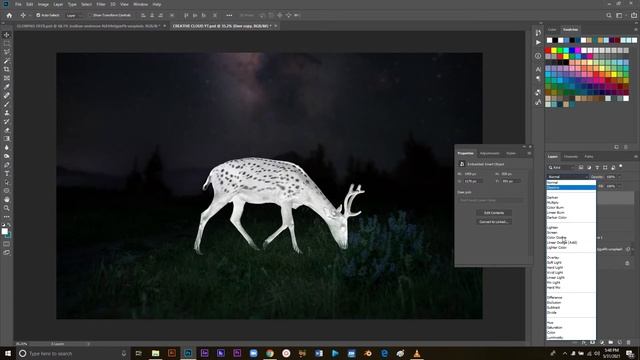Image resolution: width=640 pixels, height=360 pixels.
Task: Open the File menu
Action: coord(18,4)
